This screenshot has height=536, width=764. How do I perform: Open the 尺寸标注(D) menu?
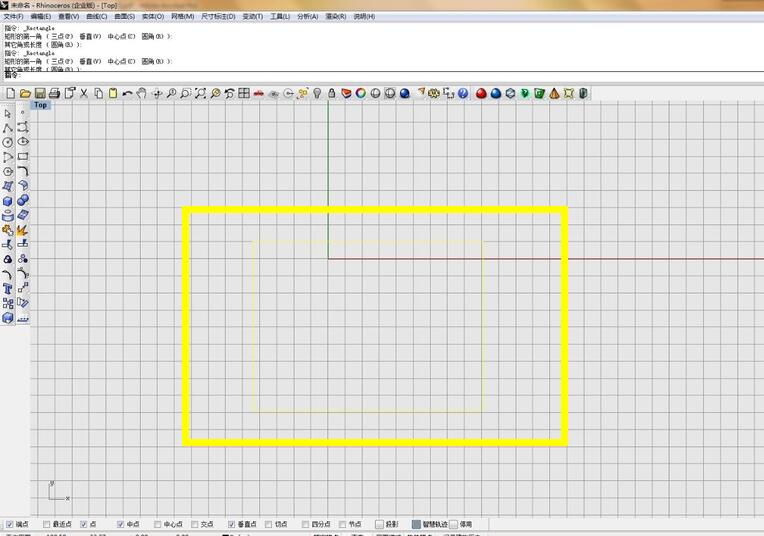[x=219, y=16]
